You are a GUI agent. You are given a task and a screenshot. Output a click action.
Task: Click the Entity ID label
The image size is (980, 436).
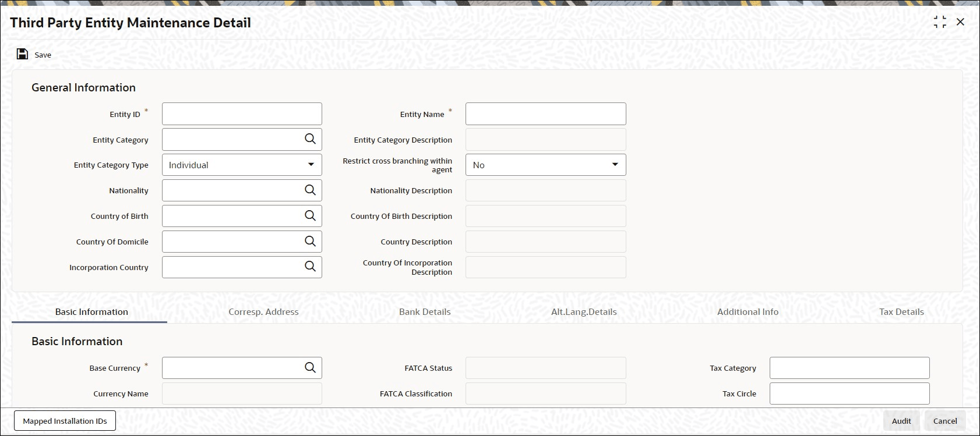tap(125, 114)
